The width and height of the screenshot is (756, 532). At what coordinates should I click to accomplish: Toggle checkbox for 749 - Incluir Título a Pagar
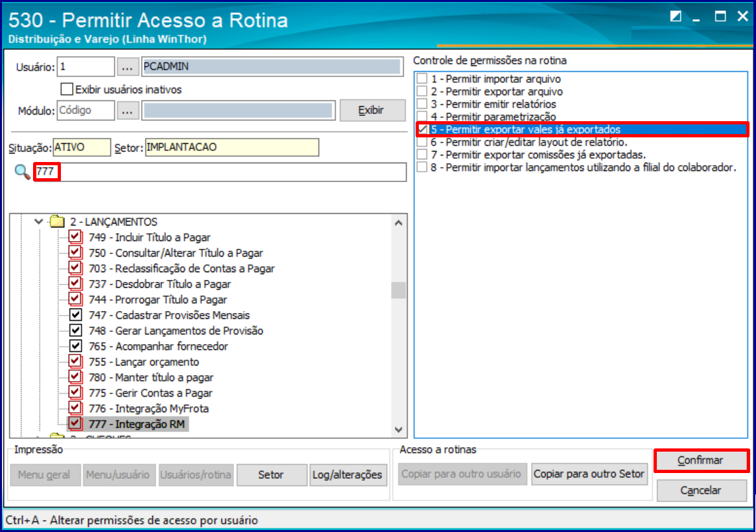75,237
